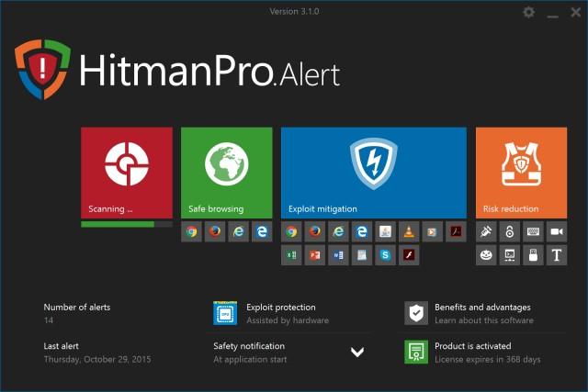Image resolution: width=588 pixels, height=392 pixels.
Task: Toggle Microsoft Edge under Safe browsing
Action: point(262,232)
